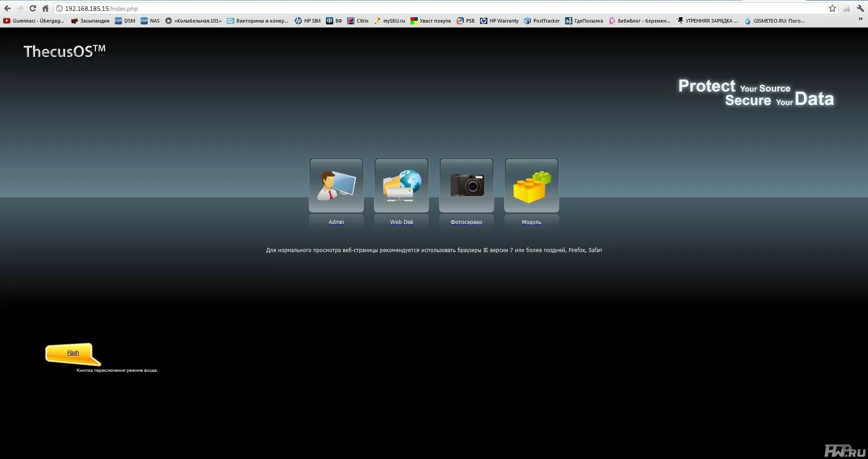Click the Модуль label
Screen dimensions: 868x459
[x=532, y=222]
